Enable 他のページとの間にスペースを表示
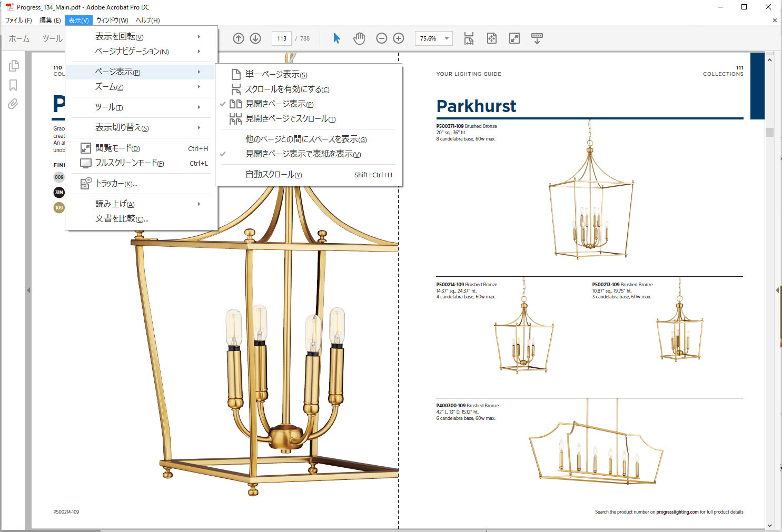Viewport: 782px width, 532px height. [x=309, y=139]
